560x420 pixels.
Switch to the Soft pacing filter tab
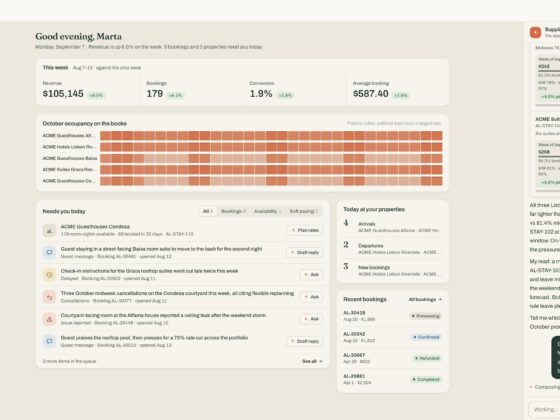(304, 211)
